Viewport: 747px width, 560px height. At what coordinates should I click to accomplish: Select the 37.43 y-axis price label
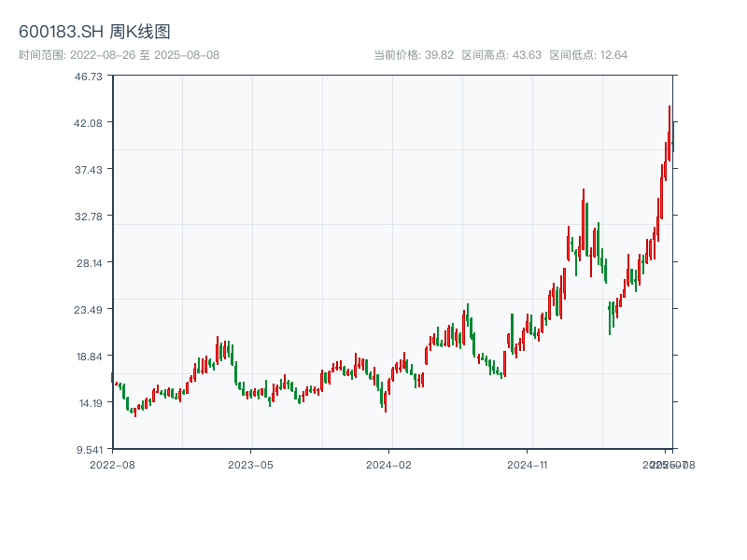[88, 169]
